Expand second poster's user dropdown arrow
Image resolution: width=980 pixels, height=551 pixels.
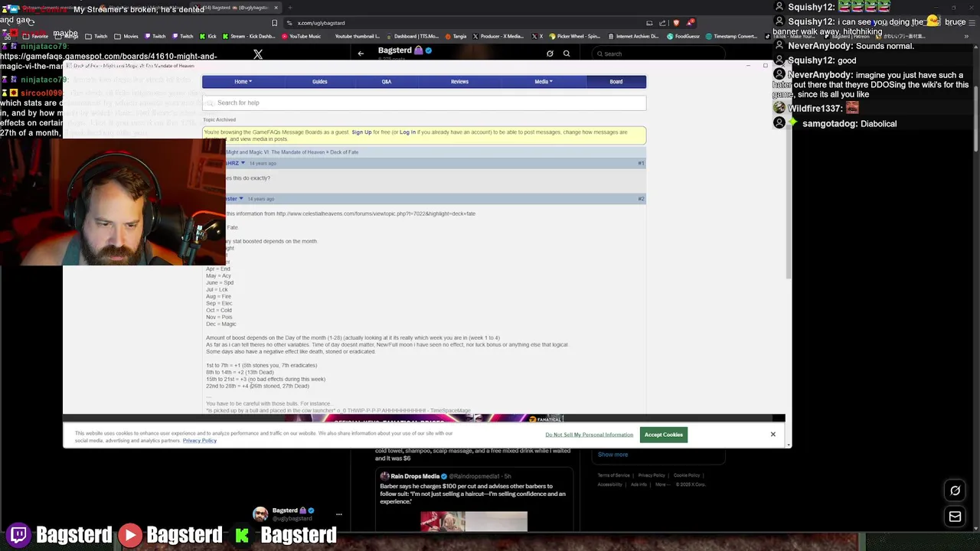click(x=241, y=199)
